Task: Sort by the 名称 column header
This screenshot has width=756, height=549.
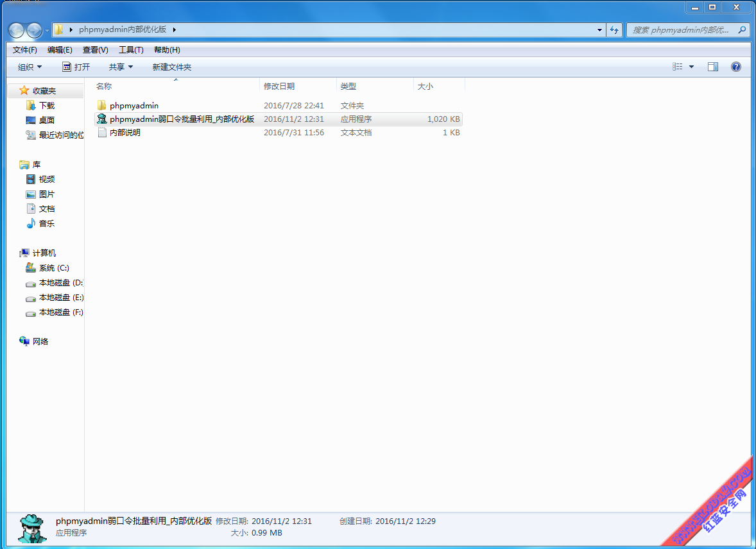Action: click(x=176, y=87)
